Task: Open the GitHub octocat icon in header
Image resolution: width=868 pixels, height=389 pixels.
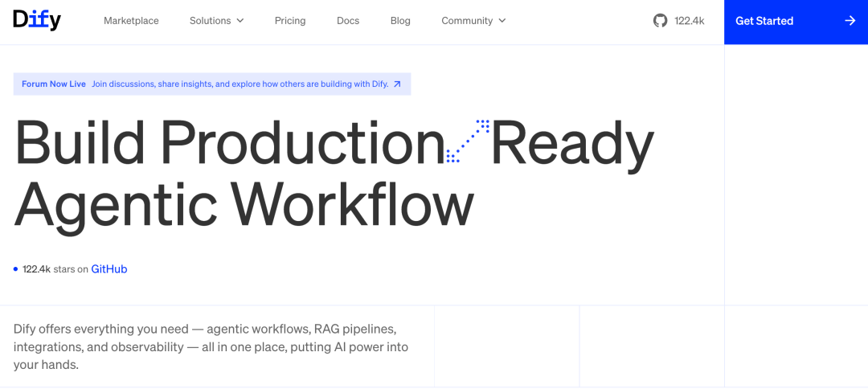Action: click(x=660, y=21)
